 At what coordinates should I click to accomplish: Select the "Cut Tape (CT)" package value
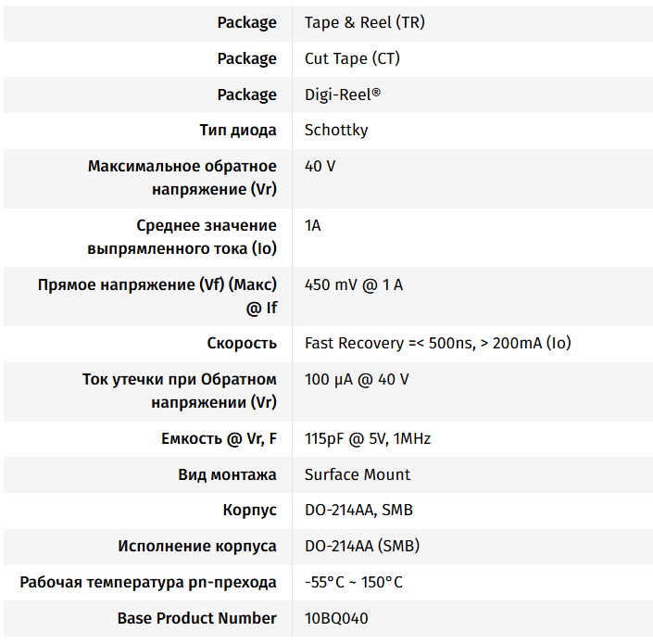[352, 58]
